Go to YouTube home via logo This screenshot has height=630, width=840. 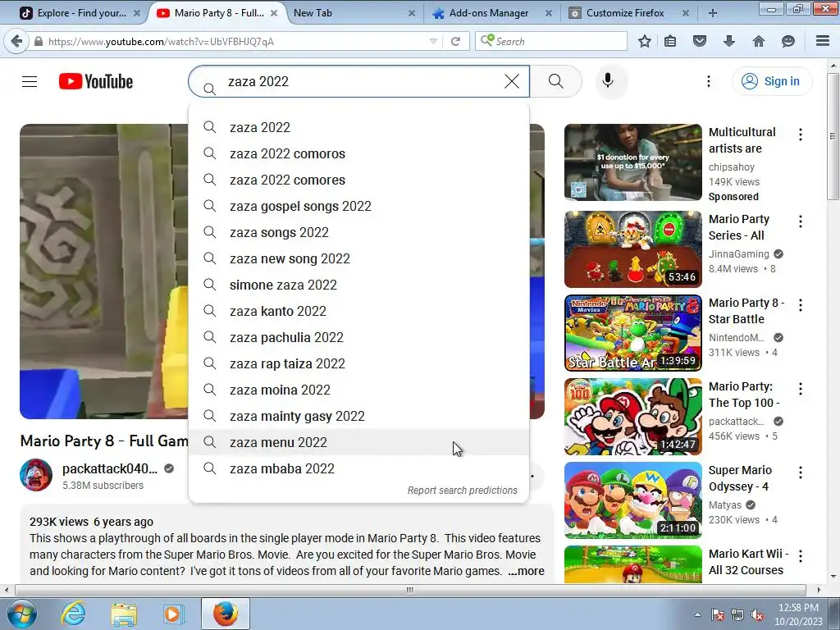(x=96, y=81)
